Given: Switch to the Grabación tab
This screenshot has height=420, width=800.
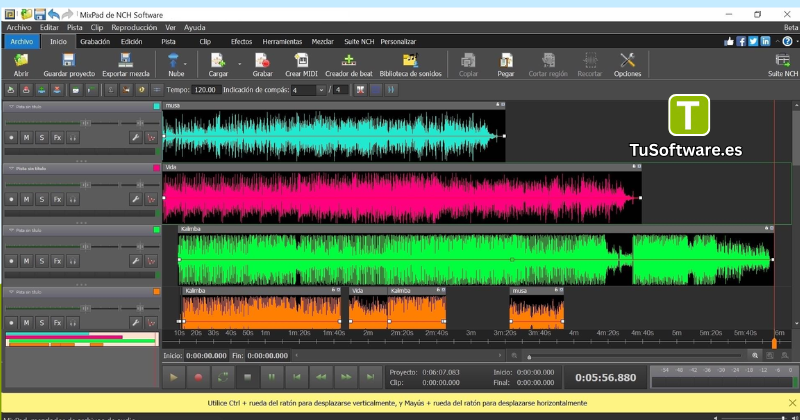Looking at the screenshot, I should coord(95,41).
